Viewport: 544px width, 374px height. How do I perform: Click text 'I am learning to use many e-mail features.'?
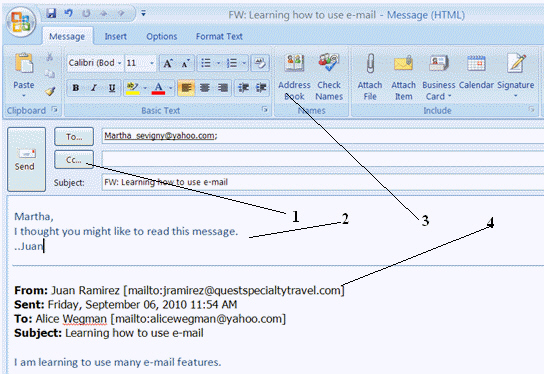pyautogui.click(x=118, y=362)
